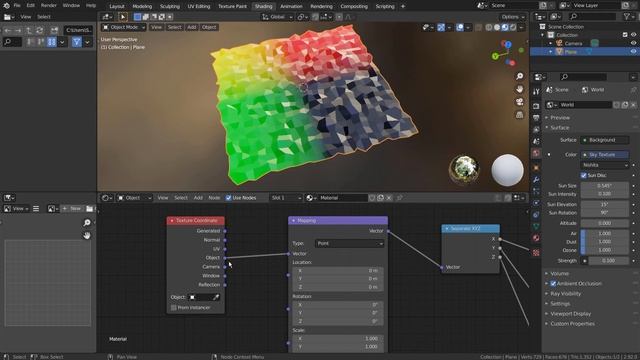Toggle Collection visibility eye icon

click(633, 35)
